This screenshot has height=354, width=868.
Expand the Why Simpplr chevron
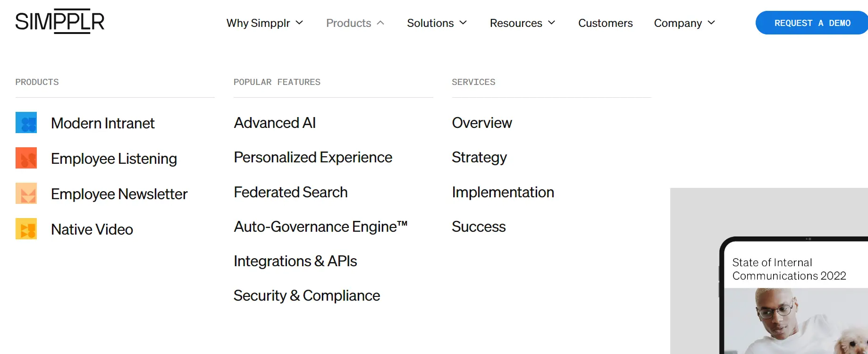[x=299, y=23]
